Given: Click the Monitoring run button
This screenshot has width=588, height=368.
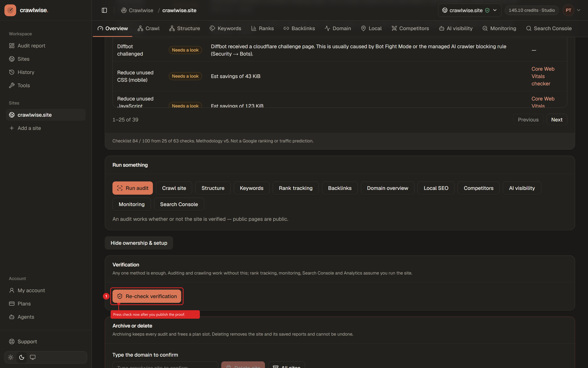Looking at the screenshot, I should 132,204.
